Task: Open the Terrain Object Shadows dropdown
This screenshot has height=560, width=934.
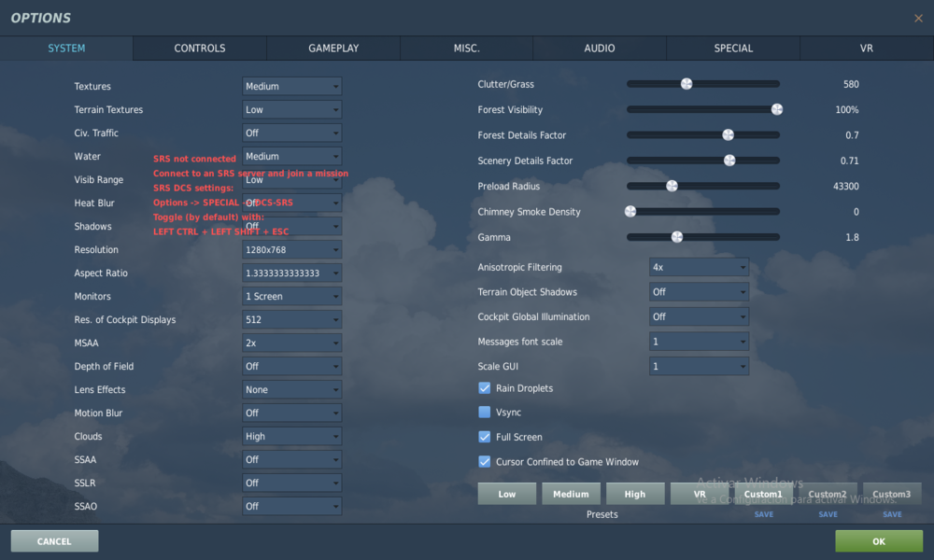Action: coord(699,291)
